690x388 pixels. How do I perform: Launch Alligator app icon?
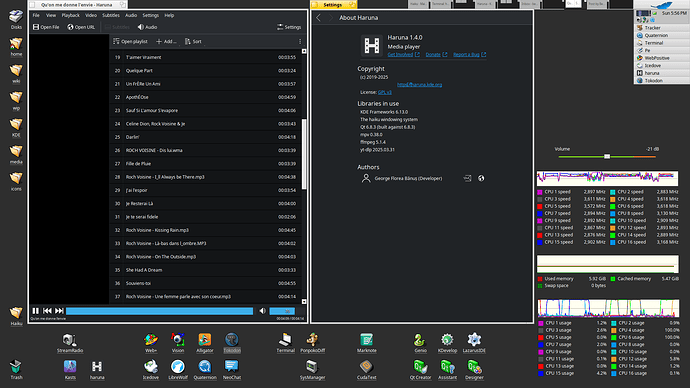205,343
